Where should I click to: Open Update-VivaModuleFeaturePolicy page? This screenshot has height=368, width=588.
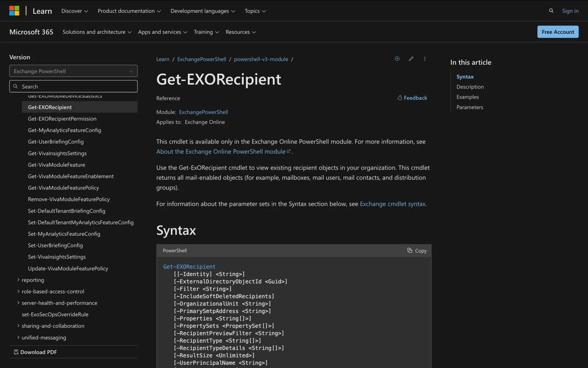68,268
